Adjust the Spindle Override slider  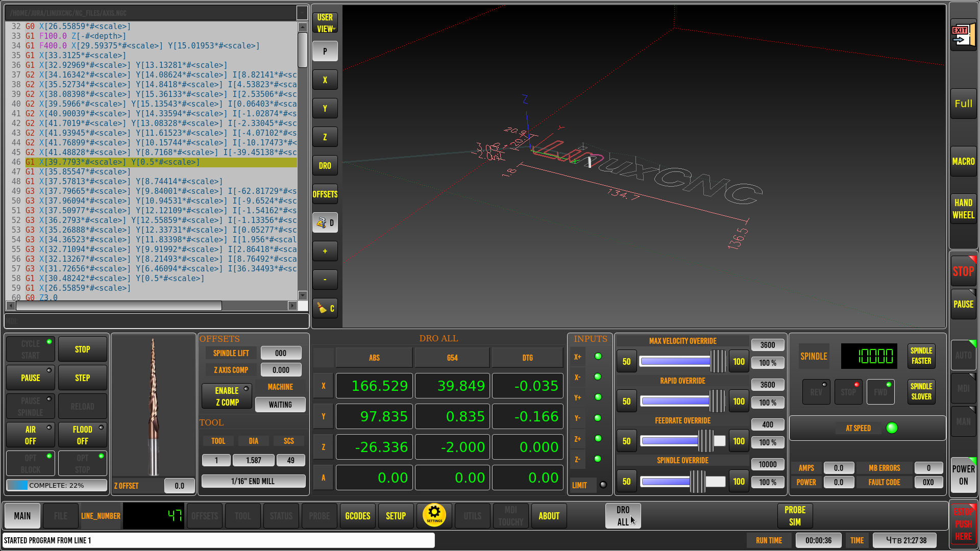[683, 481]
